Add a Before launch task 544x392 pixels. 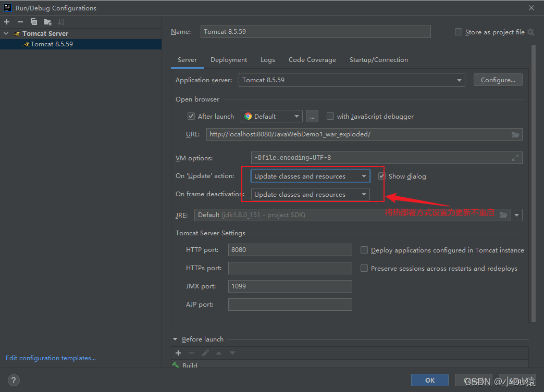pos(178,353)
